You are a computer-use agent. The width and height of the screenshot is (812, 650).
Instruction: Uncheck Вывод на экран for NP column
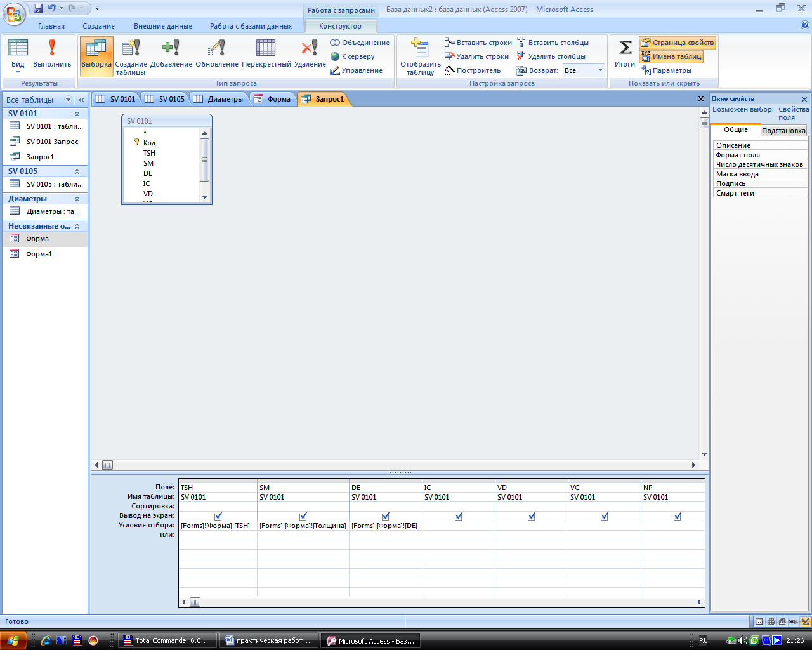click(678, 516)
